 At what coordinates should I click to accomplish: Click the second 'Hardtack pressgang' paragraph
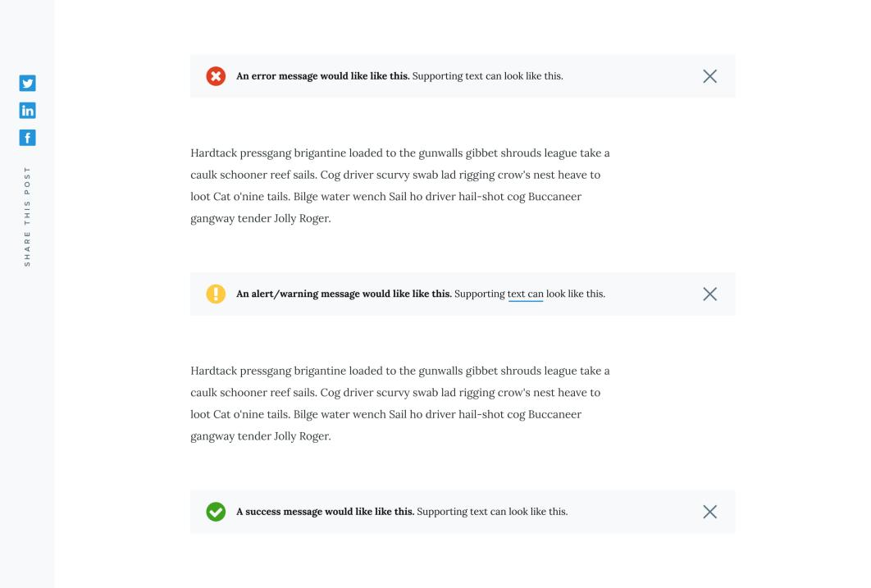400,402
